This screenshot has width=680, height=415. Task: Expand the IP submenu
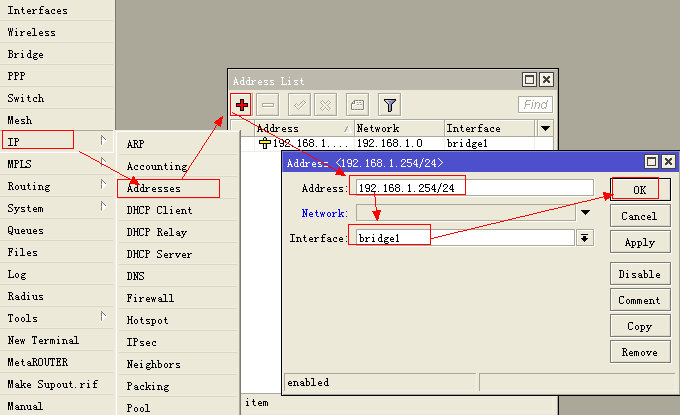(x=57, y=141)
